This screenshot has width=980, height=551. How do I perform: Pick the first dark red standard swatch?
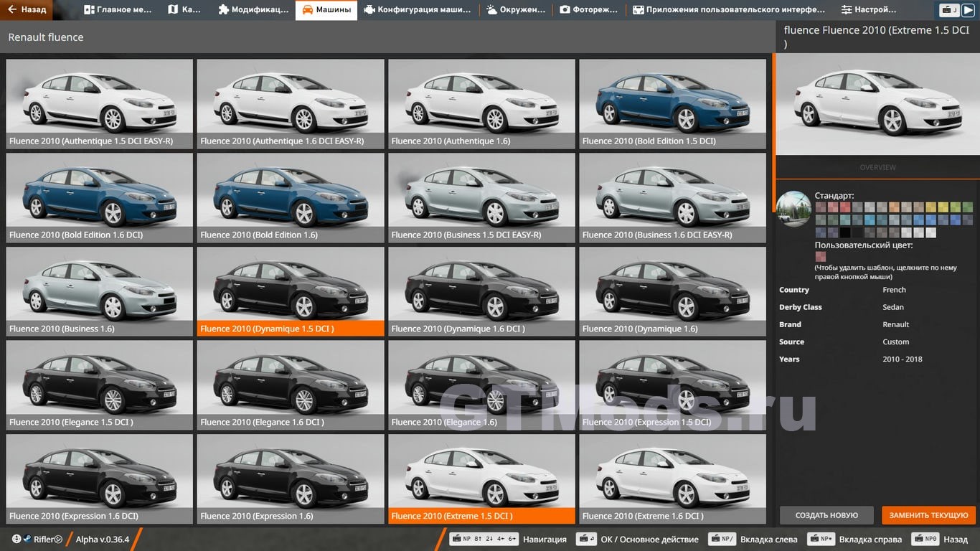coord(821,207)
